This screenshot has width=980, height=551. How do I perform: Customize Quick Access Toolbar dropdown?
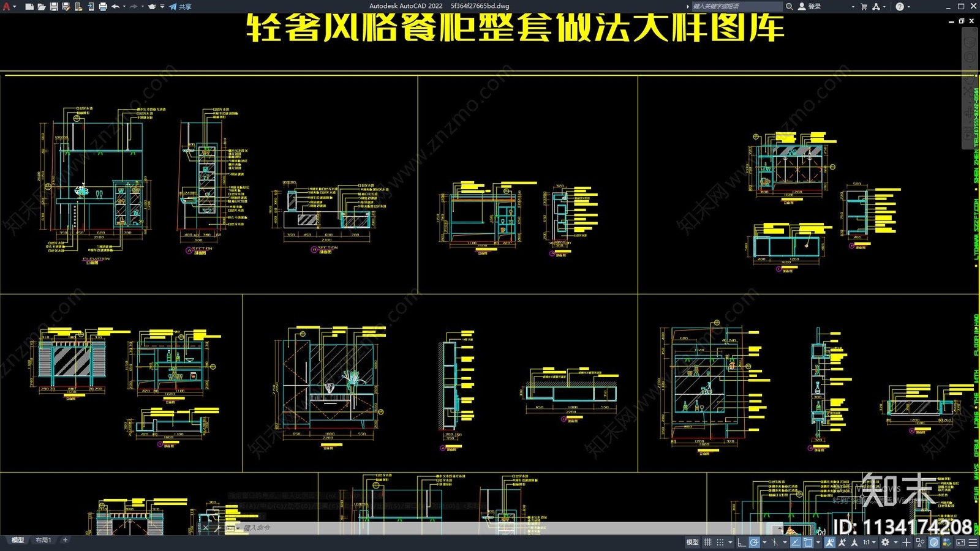click(162, 6)
